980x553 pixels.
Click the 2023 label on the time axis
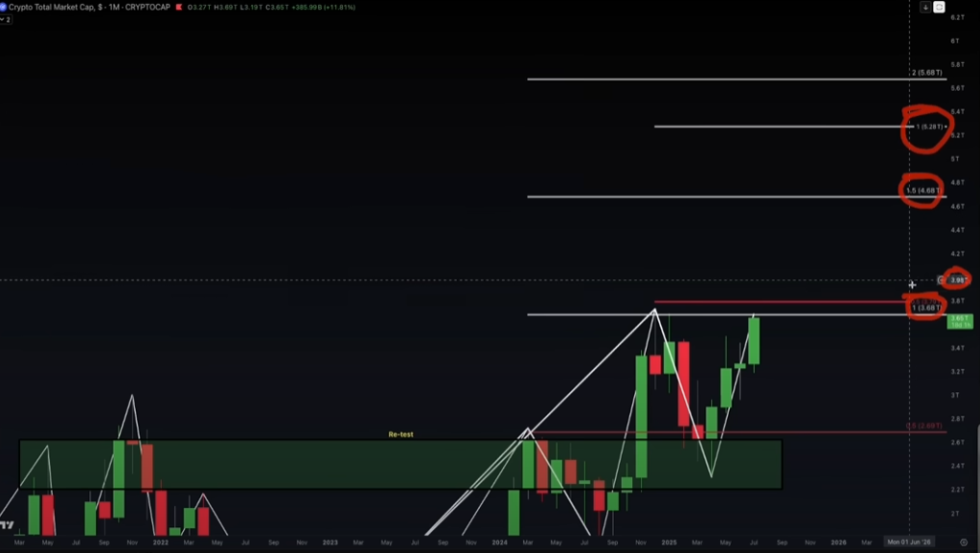[330, 542]
